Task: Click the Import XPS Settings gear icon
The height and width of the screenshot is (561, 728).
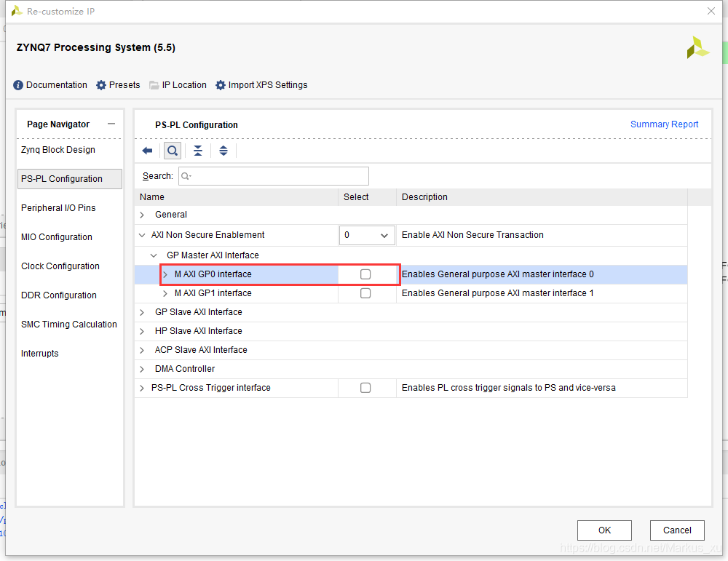Action: coord(221,85)
